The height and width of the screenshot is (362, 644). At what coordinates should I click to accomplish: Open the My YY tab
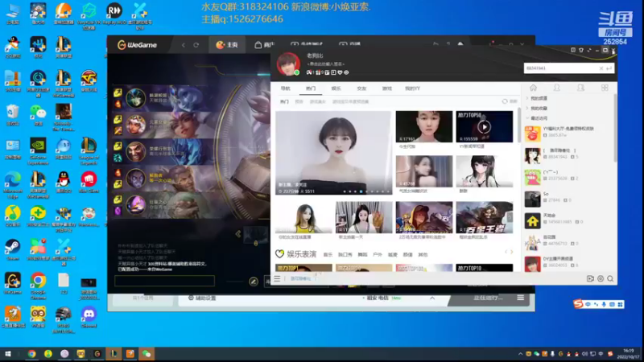coord(412,88)
